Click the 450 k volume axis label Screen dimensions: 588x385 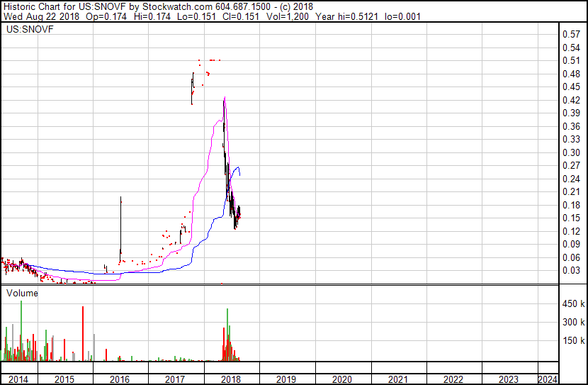[x=574, y=304]
